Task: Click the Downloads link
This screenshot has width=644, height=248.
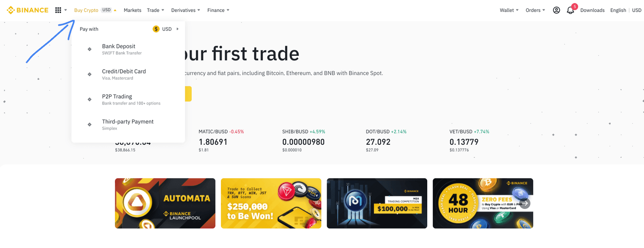Action: pos(592,10)
